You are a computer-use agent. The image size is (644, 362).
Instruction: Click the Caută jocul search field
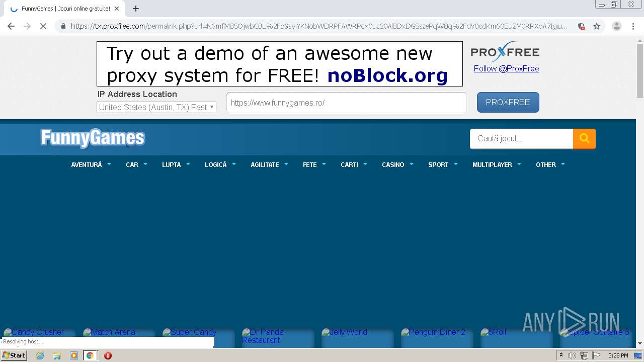tap(521, 139)
